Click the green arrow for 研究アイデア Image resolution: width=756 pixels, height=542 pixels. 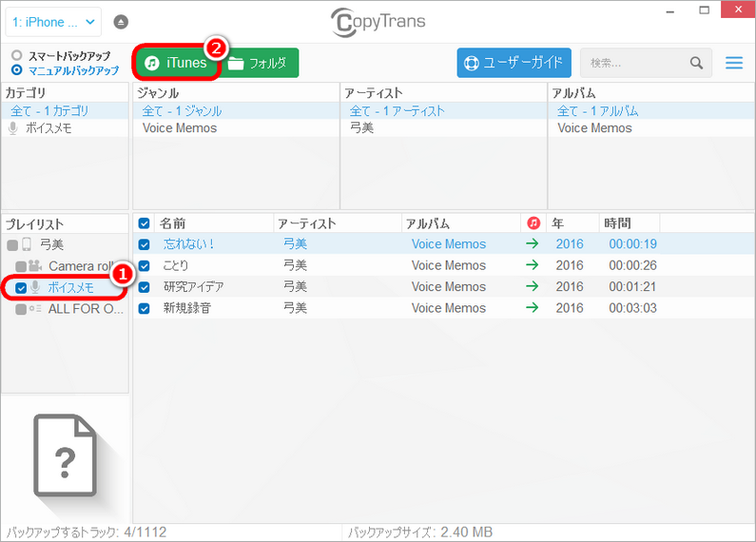[x=533, y=286]
